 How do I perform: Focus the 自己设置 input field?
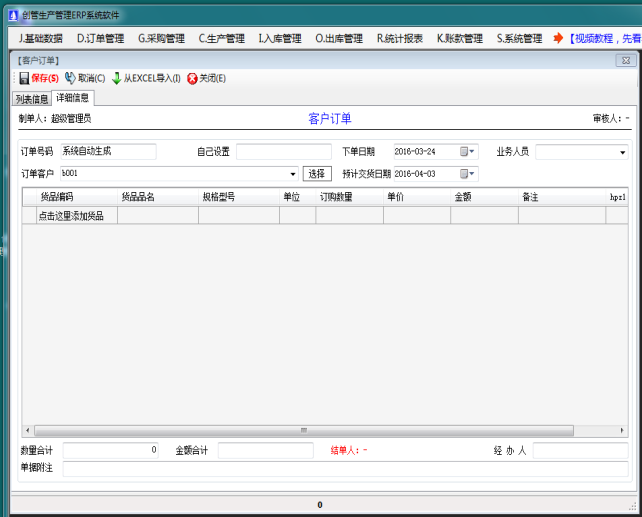(283, 152)
